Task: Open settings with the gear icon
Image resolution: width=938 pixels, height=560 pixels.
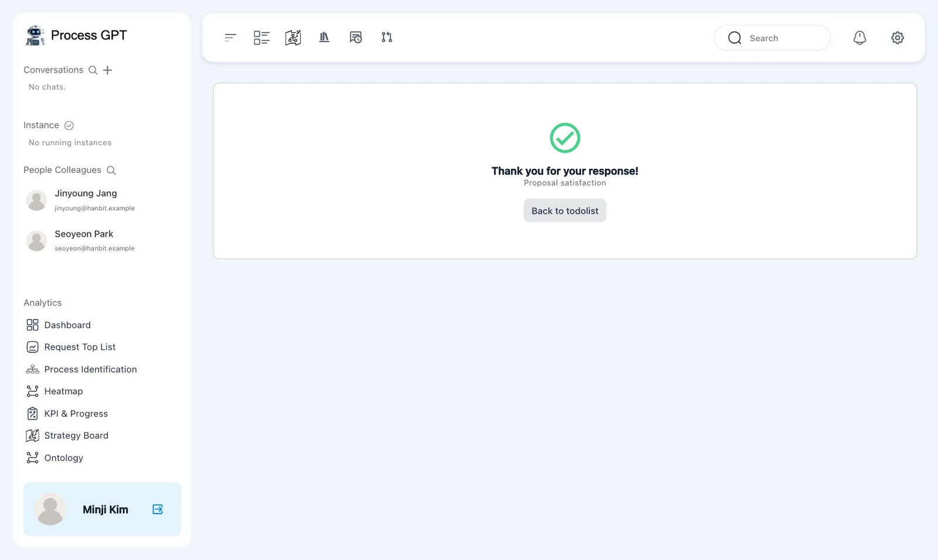Action: (x=898, y=37)
